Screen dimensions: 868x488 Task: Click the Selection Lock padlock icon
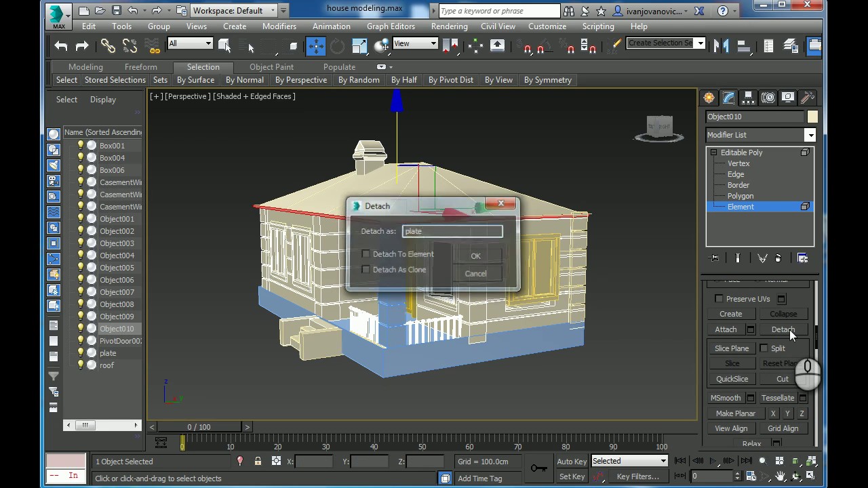pyautogui.click(x=258, y=462)
